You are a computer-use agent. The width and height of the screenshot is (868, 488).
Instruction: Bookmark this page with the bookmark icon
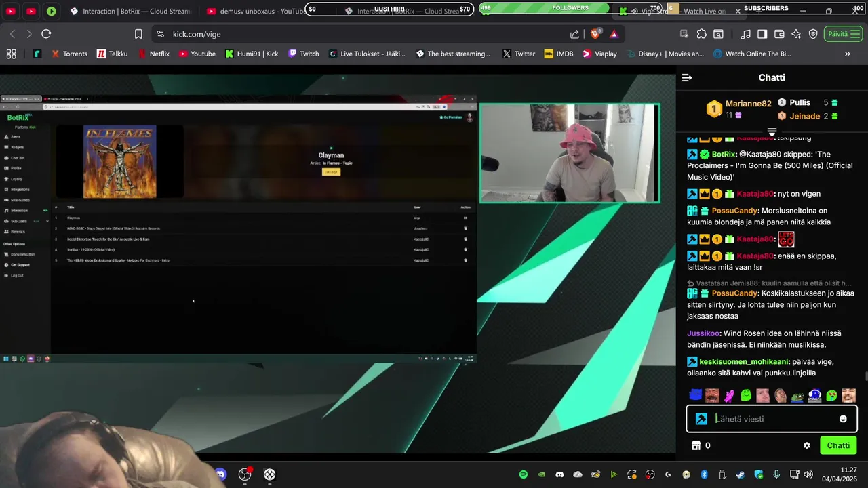point(138,34)
